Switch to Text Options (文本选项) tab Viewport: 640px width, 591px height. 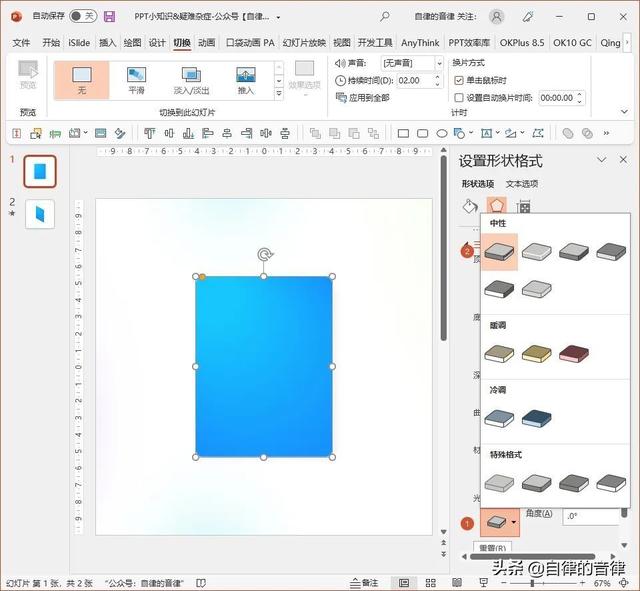click(x=521, y=184)
